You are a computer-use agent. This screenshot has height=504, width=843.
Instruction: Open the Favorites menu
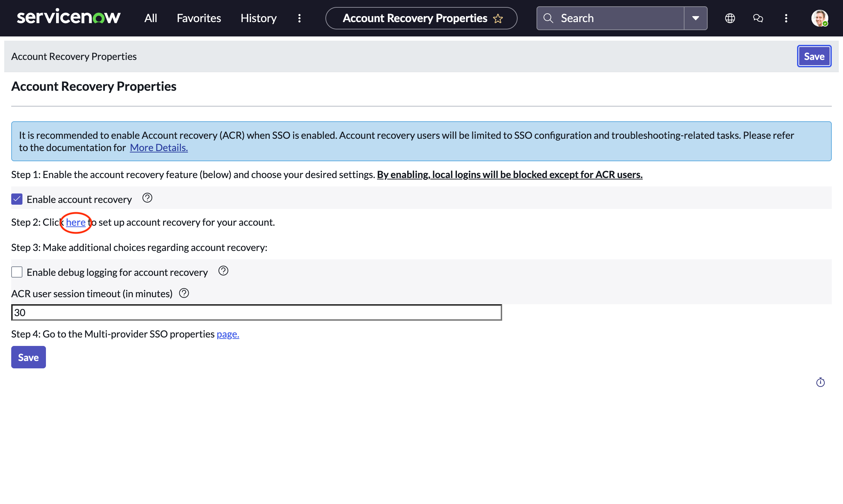[x=198, y=18]
